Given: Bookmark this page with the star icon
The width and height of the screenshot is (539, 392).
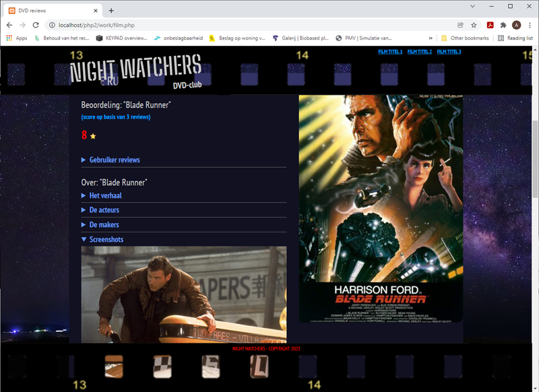Looking at the screenshot, I should 474,25.
